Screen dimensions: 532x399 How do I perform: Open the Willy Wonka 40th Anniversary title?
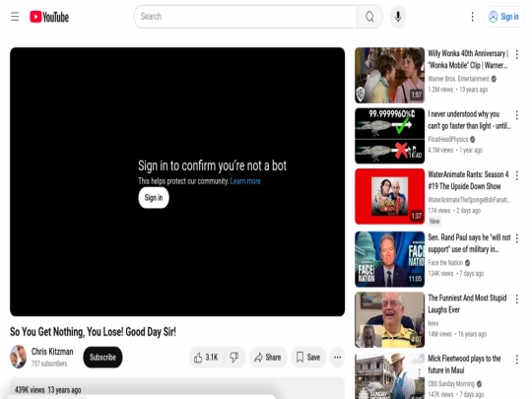coord(468,59)
